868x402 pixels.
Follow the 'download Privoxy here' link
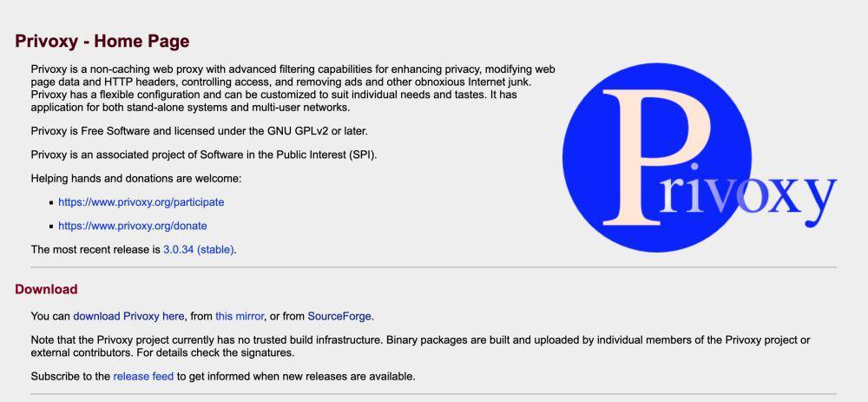click(128, 316)
